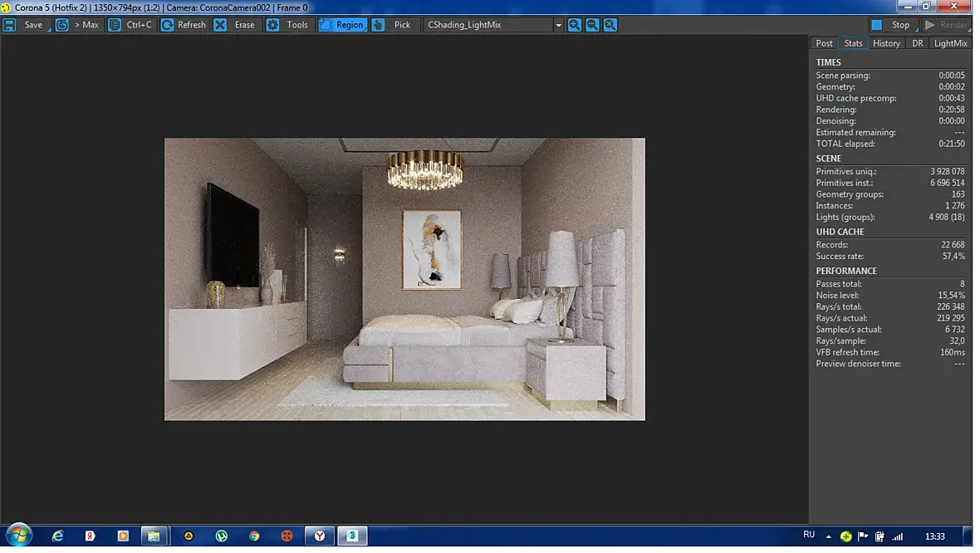This screenshot has width=980, height=553.
Task: Click the Save button label
Action: (x=34, y=25)
